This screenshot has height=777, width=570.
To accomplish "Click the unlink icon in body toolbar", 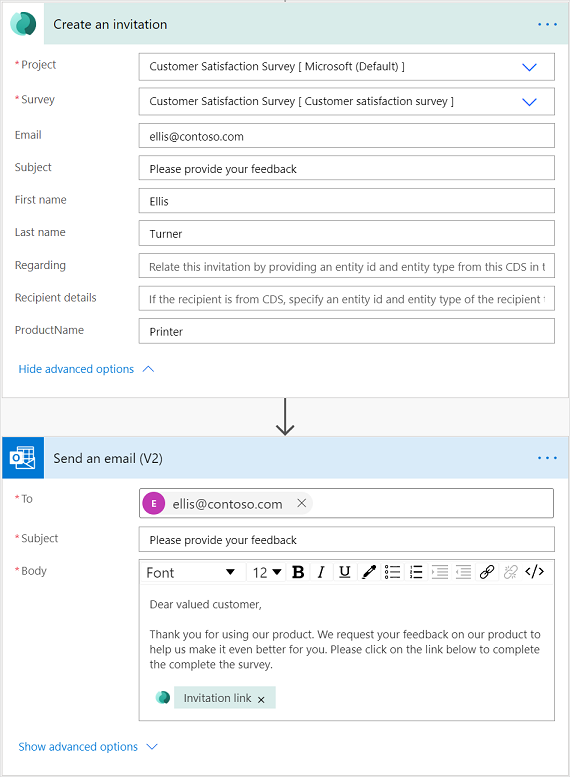I will [511, 572].
